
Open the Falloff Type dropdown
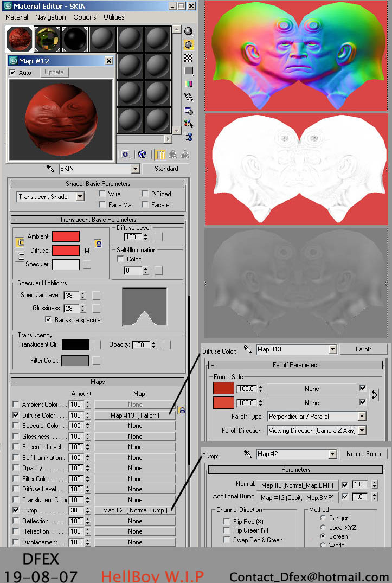click(x=362, y=416)
